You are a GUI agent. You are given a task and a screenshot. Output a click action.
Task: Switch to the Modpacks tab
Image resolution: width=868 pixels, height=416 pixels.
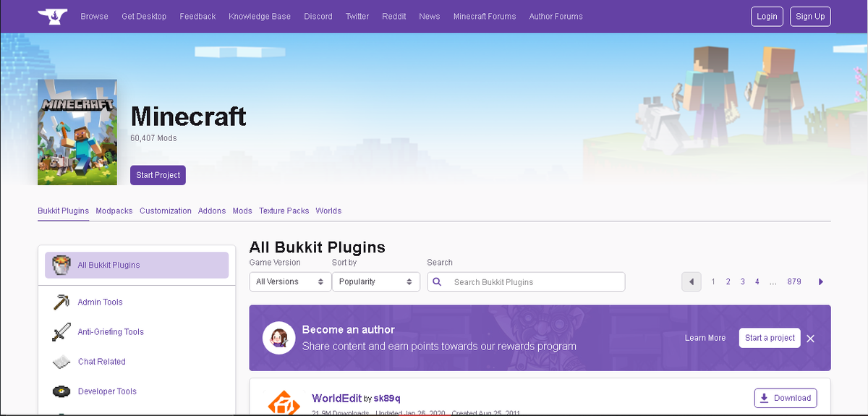point(114,211)
